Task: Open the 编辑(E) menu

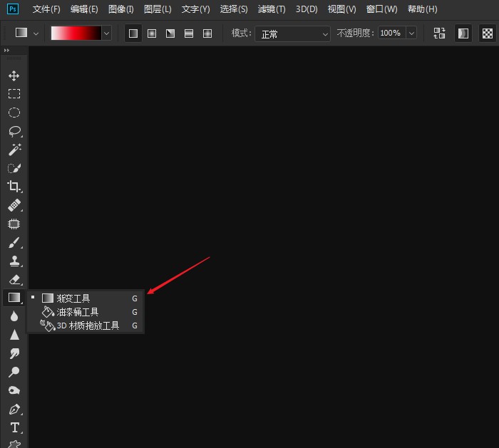Action: 84,9
